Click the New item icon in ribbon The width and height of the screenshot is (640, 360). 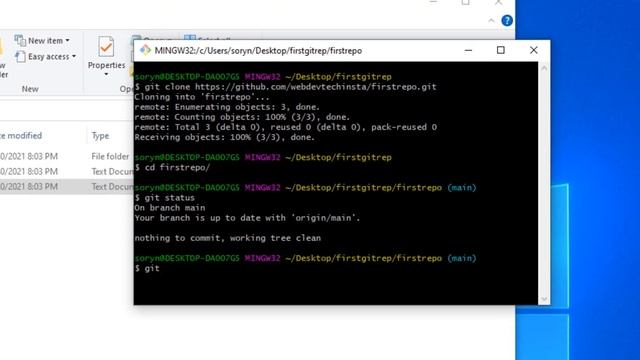tap(20, 40)
